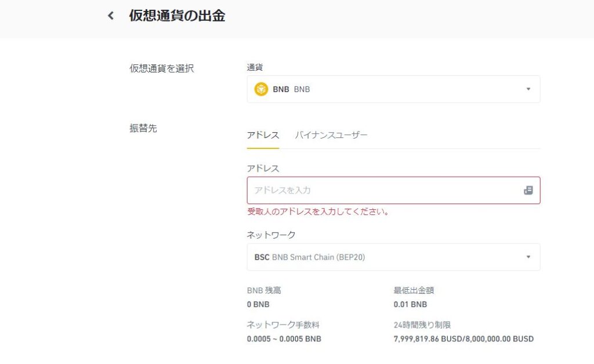This screenshot has height=364, width=594.
Task: Click the 0.01 BNB minimum withdrawal value
Action: pyautogui.click(x=410, y=305)
